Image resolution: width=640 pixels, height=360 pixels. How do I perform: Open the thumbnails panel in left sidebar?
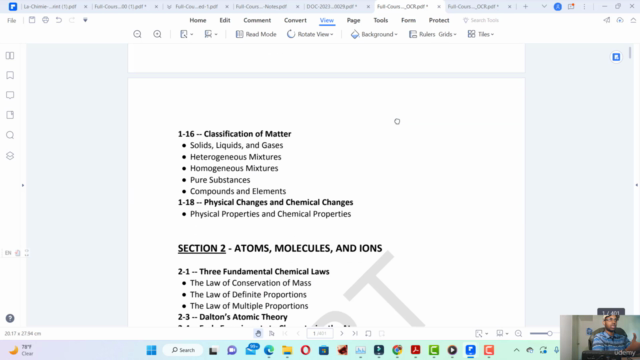pos(10,56)
